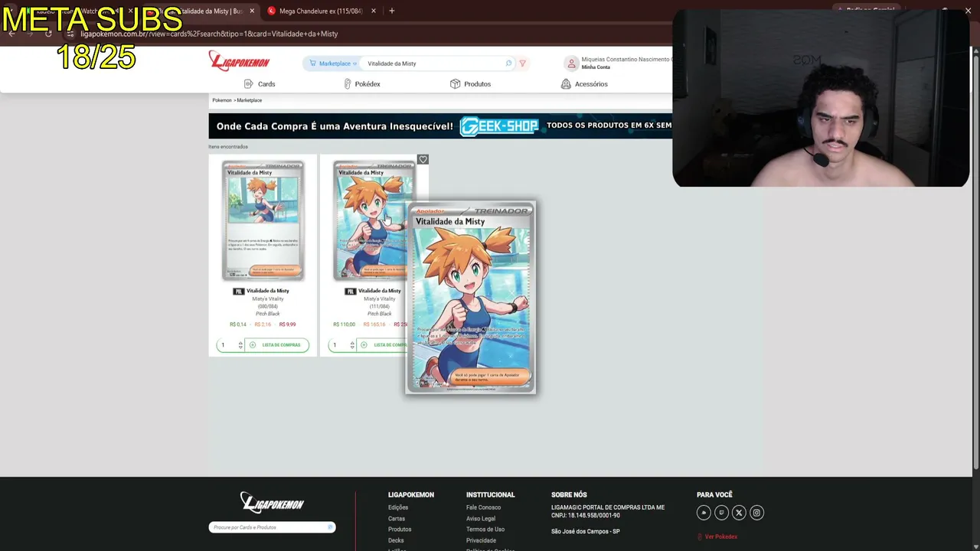The height and width of the screenshot is (551, 980).
Task: Click the browser address bar URL
Action: point(209,34)
